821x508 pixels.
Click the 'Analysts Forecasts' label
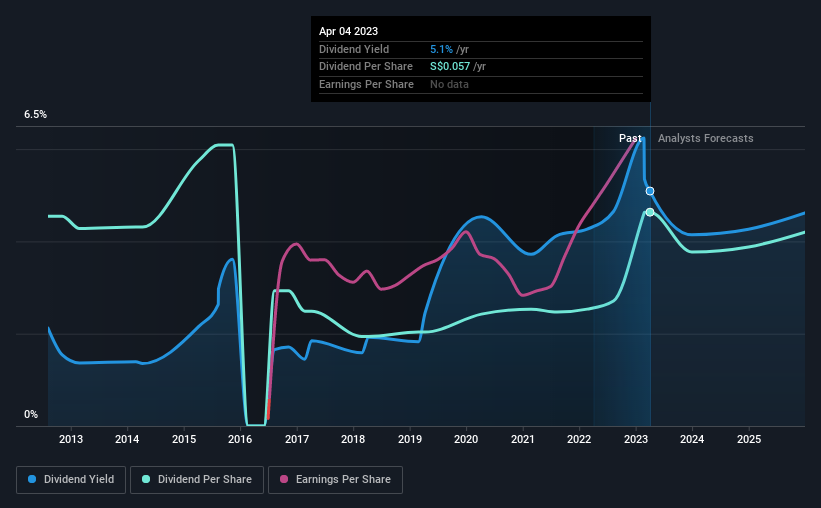(x=705, y=138)
